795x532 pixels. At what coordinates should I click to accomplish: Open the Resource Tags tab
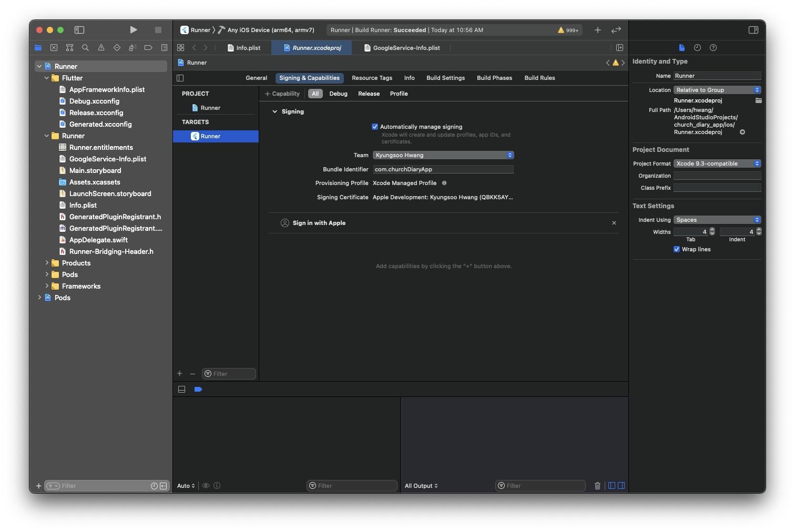[372, 78]
